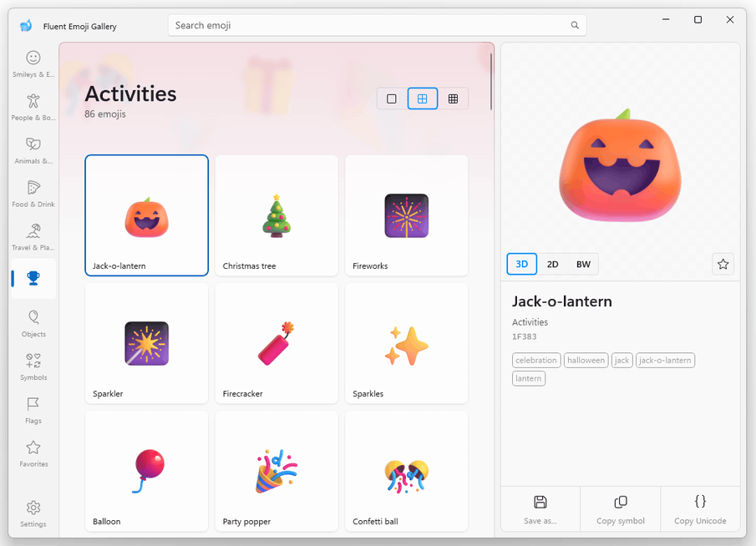Click the celebration tag
756x546 pixels.
pyautogui.click(x=536, y=361)
